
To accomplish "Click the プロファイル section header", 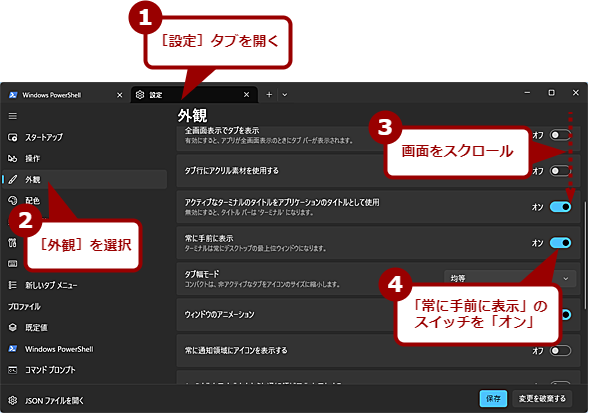I will click(x=24, y=307).
